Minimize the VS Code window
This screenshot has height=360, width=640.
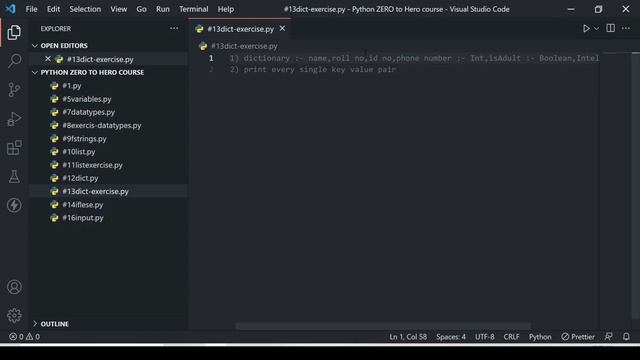click(571, 9)
